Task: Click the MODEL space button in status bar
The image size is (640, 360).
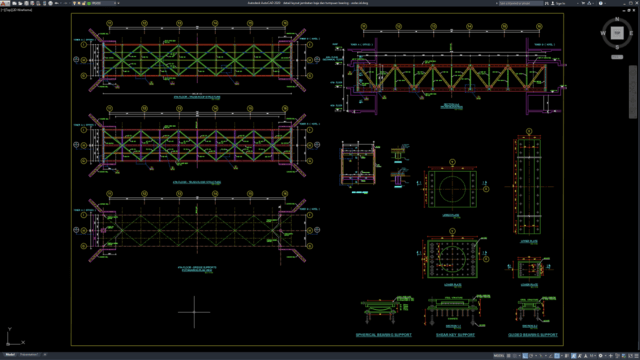Action: click(499, 356)
